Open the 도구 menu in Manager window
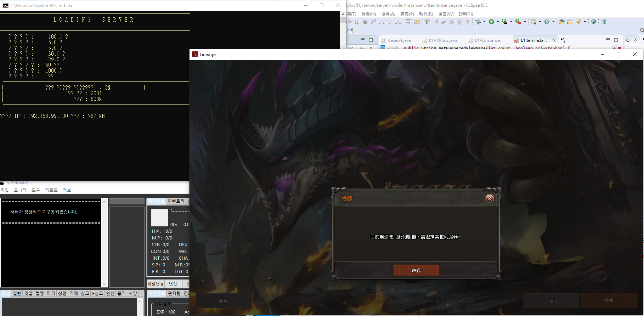The height and width of the screenshot is (316, 644). click(36, 190)
